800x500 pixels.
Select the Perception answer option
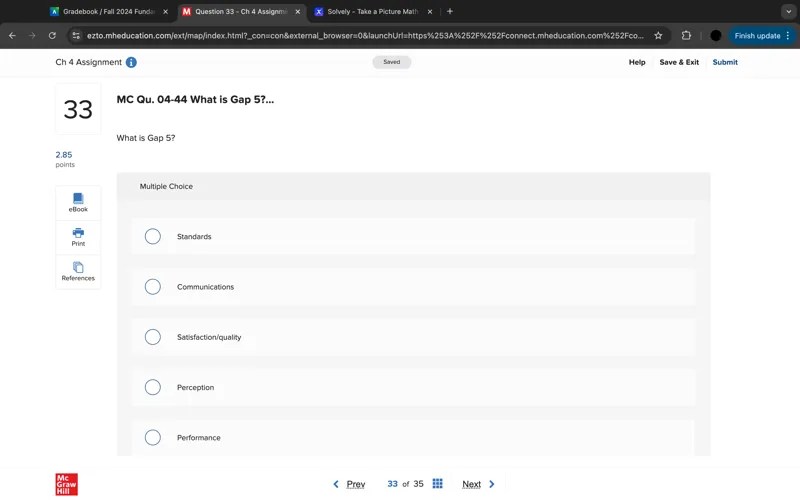413,387
